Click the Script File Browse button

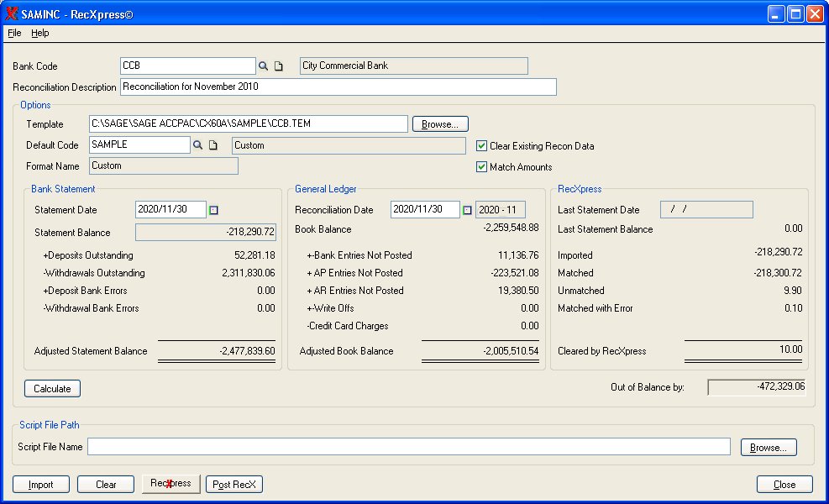769,448
